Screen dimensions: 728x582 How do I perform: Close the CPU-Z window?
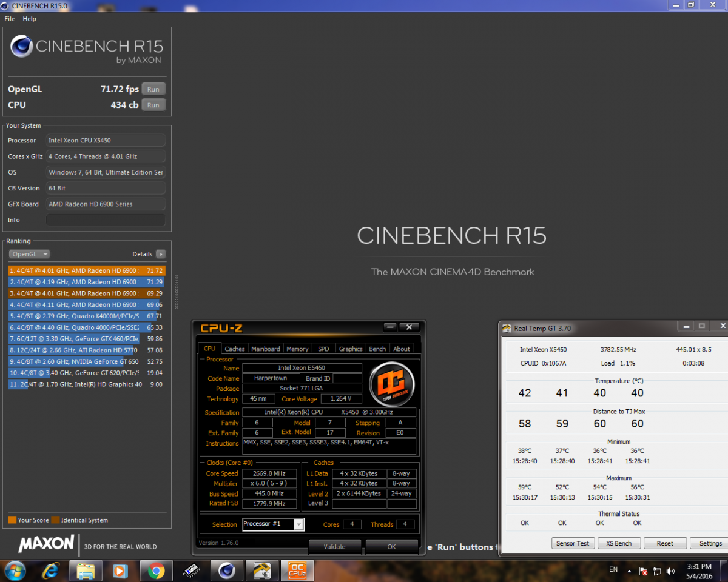[409, 327]
